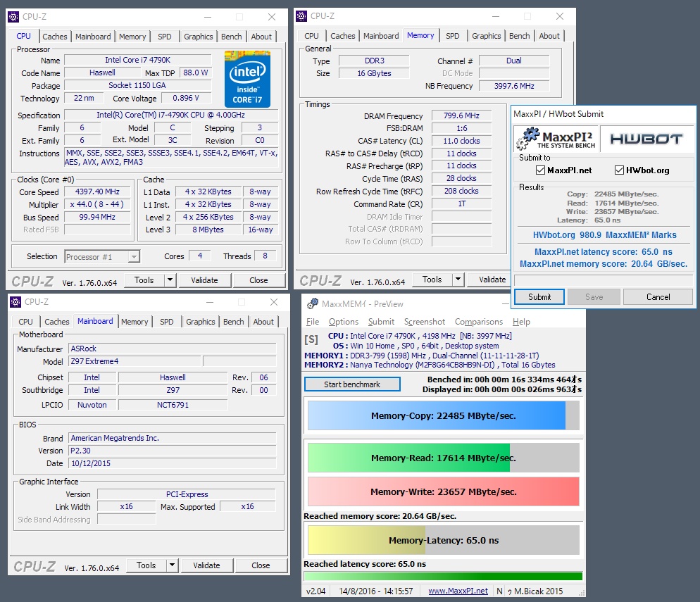Open the www.MaxxPI.net link

point(458,591)
